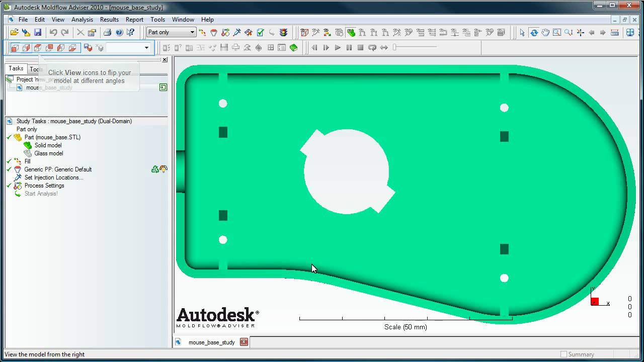Open the empty saved views dropdown

coord(128,48)
